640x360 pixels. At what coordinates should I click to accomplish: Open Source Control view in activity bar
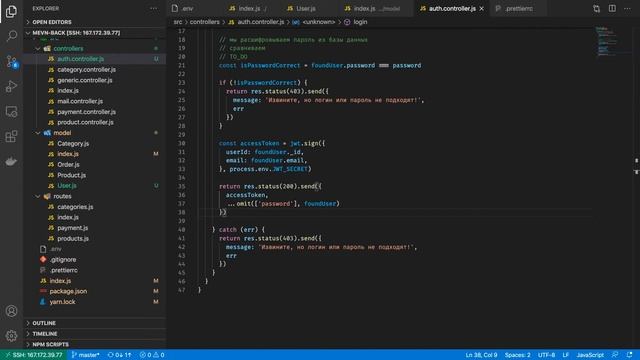tap(11, 62)
